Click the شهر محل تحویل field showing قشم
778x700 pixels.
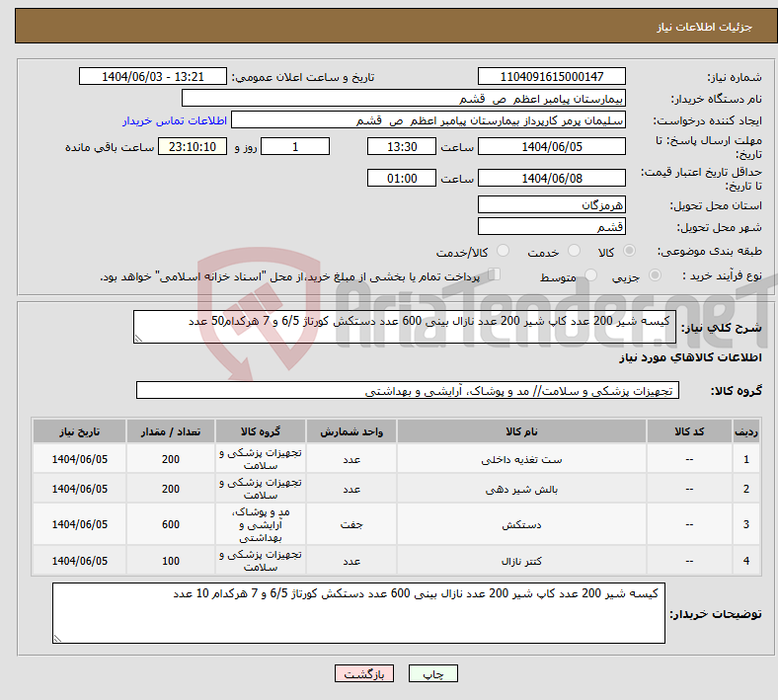click(551, 227)
